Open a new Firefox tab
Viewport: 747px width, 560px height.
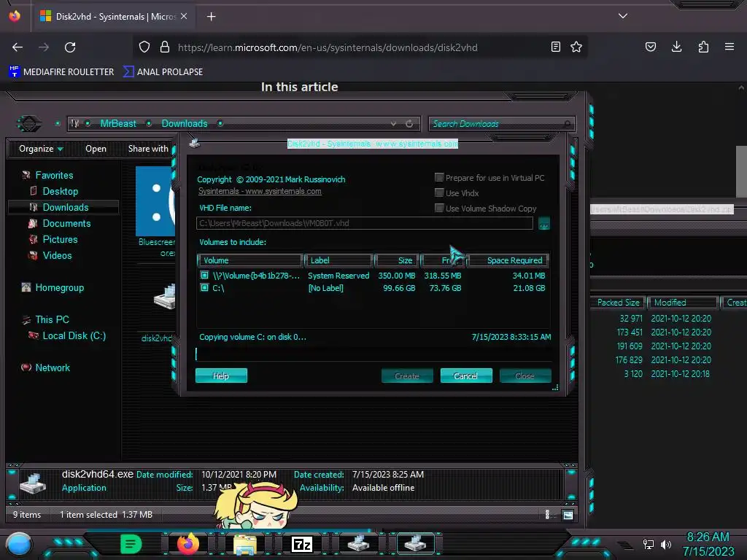(211, 17)
